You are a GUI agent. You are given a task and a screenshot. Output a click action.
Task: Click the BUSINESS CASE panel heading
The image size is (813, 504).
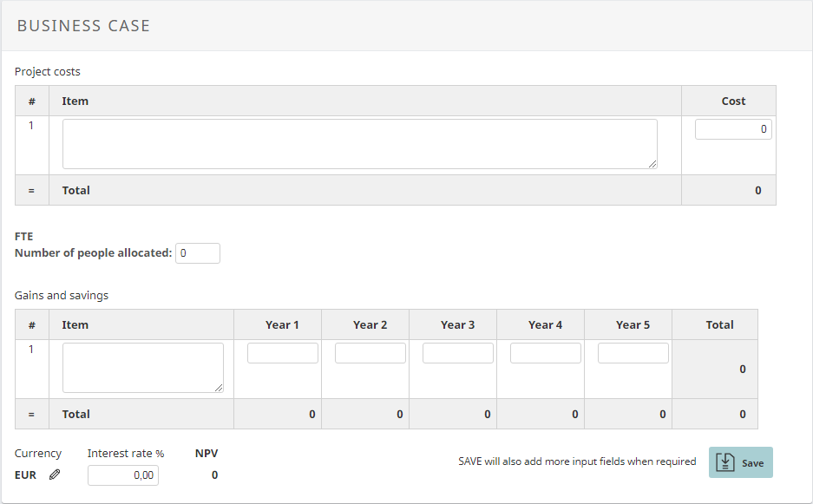click(x=83, y=26)
